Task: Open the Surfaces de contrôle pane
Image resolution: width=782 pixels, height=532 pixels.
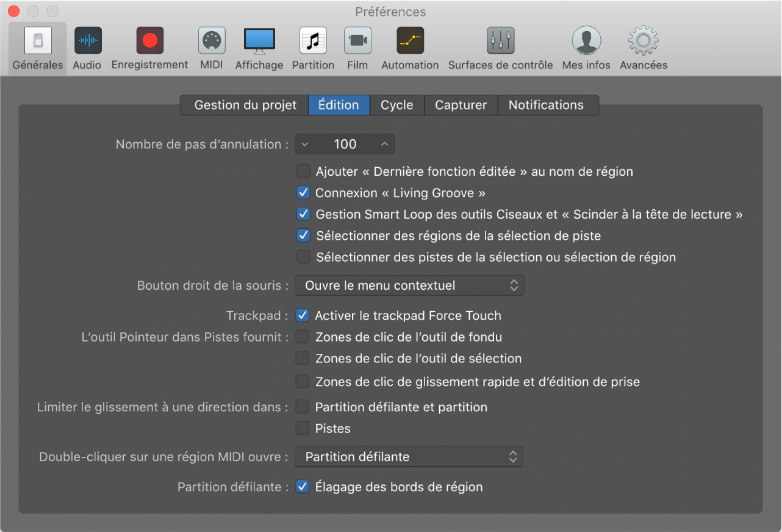Action: point(501,49)
